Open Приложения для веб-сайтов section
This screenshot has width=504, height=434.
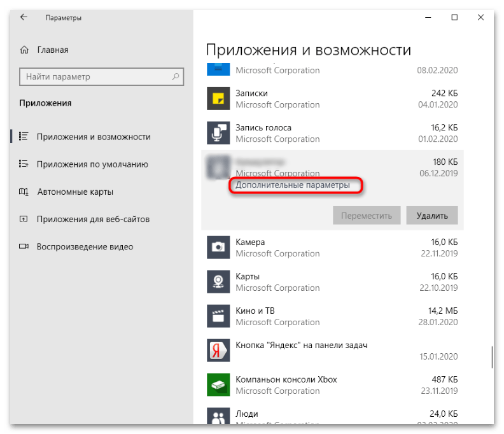(x=93, y=220)
